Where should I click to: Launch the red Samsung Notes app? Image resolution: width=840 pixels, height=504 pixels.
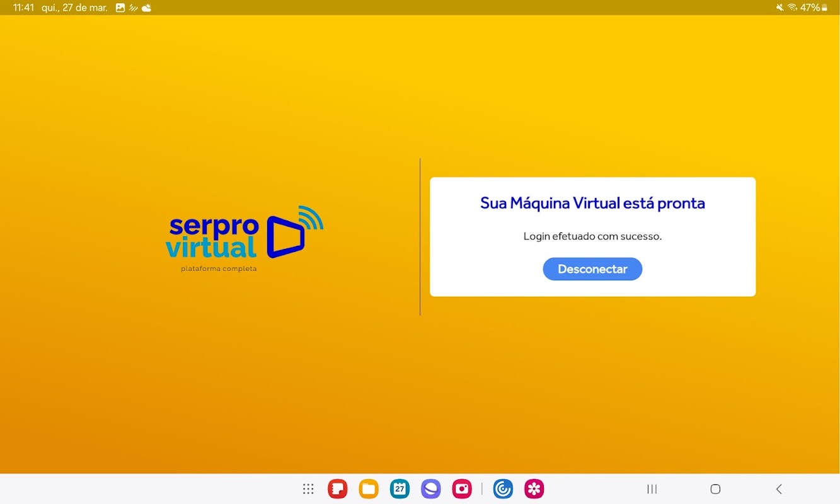coord(338,489)
